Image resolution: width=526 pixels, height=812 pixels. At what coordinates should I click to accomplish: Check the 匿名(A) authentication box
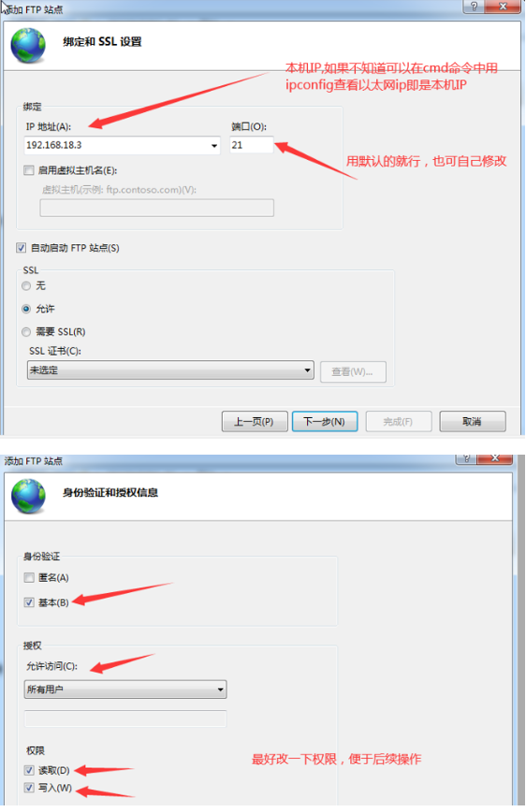29,577
